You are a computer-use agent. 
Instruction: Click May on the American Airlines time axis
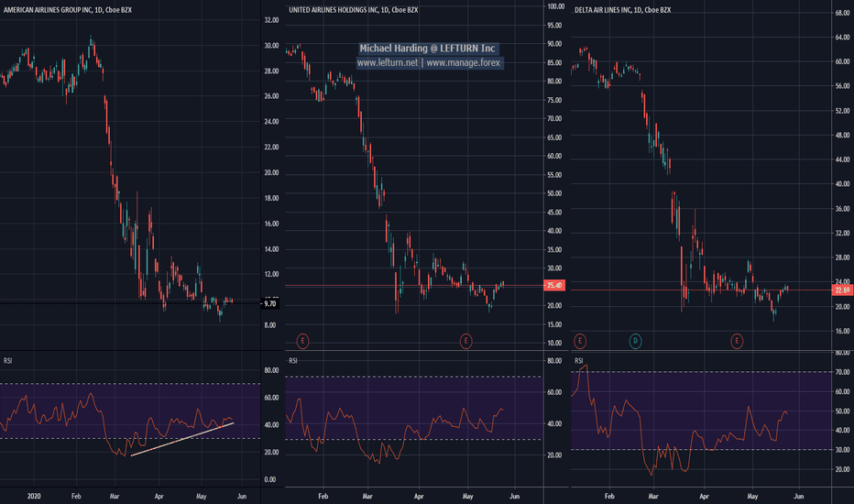201,497
